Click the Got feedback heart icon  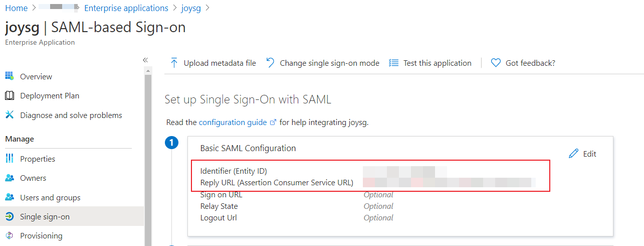[x=496, y=63]
